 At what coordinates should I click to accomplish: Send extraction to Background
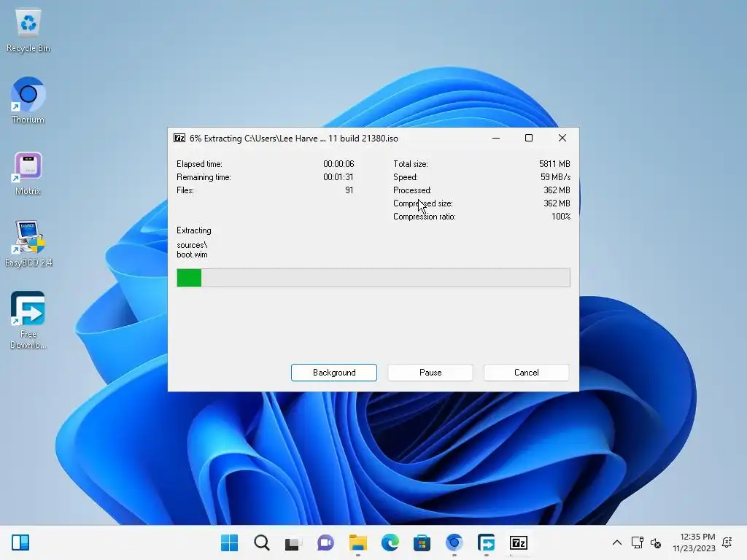pyautogui.click(x=334, y=373)
